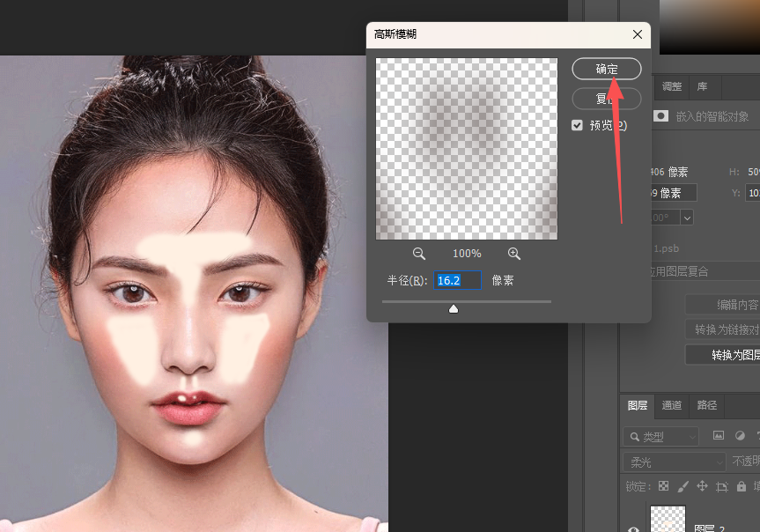Select the 图层 2 layer thumbnail
The image size is (760, 532).
[x=668, y=519]
